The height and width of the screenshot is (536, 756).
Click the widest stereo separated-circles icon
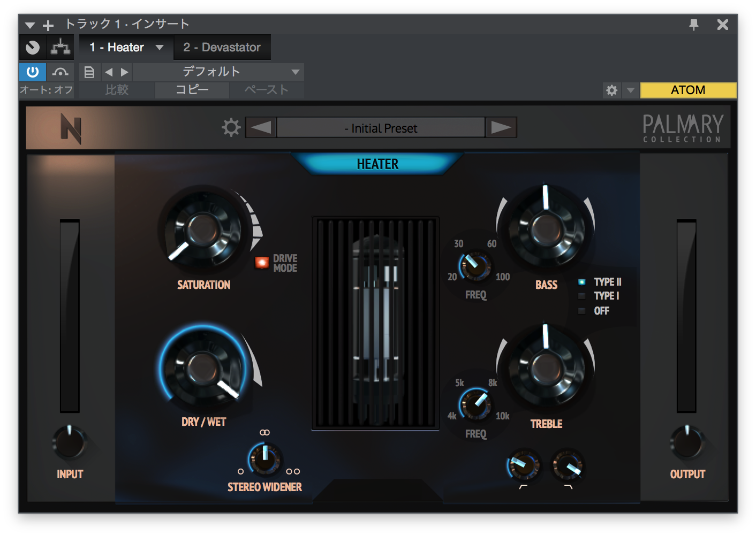pyautogui.click(x=293, y=471)
